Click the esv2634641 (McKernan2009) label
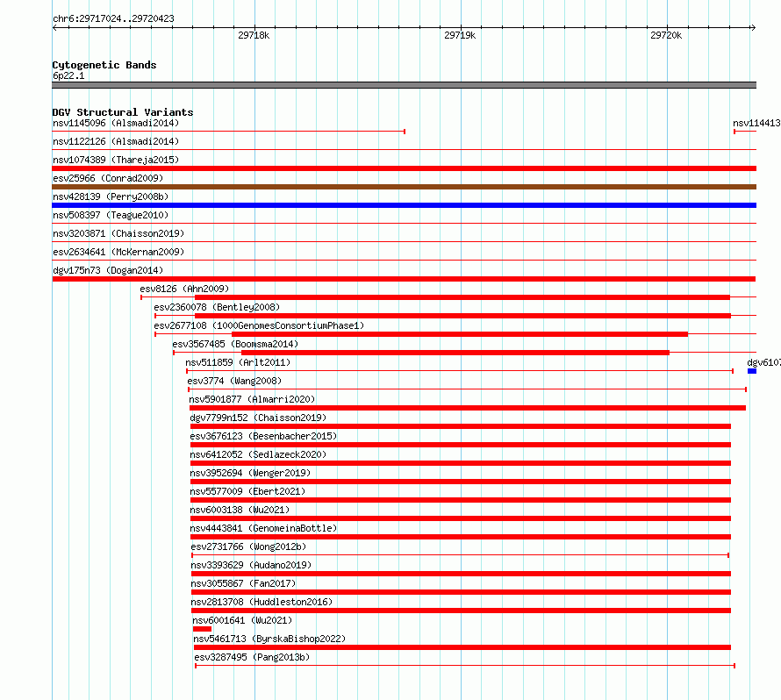This screenshot has width=781, height=700. point(118,252)
